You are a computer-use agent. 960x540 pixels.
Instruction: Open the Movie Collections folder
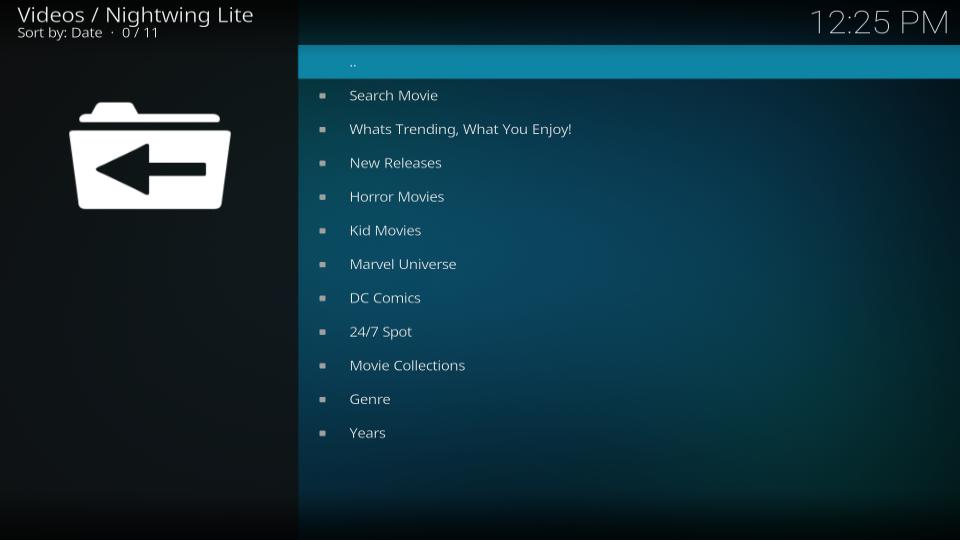point(629,365)
